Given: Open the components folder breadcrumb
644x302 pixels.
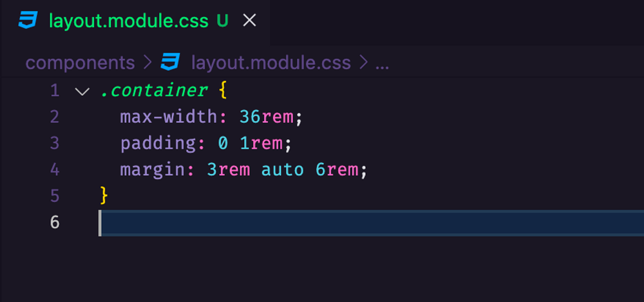Looking at the screenshot, I should 80,62.
